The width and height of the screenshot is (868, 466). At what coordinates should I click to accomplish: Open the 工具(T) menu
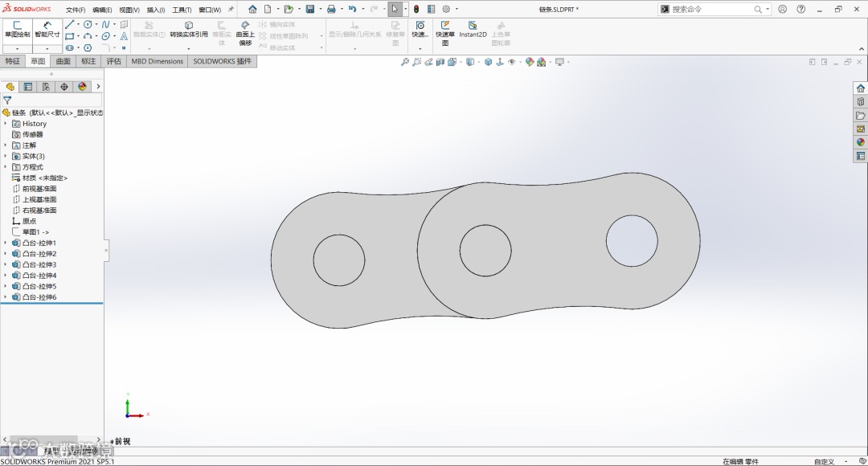[182, 10]
